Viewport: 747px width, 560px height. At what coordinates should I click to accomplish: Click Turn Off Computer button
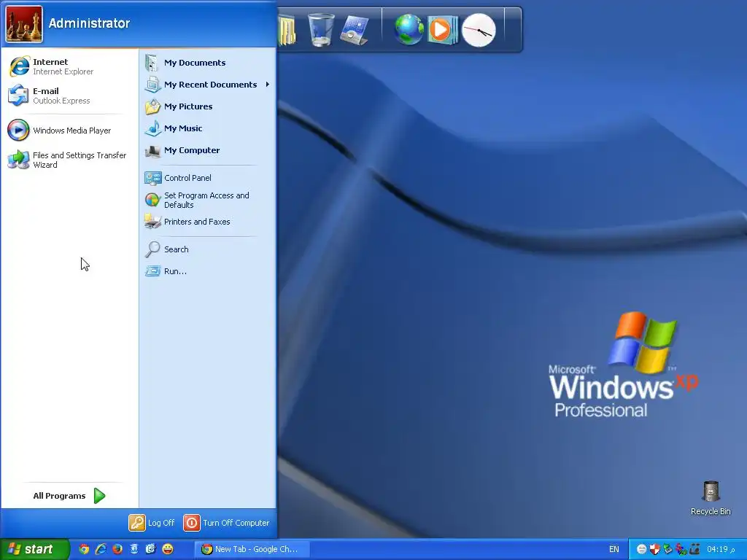[226, 523]
